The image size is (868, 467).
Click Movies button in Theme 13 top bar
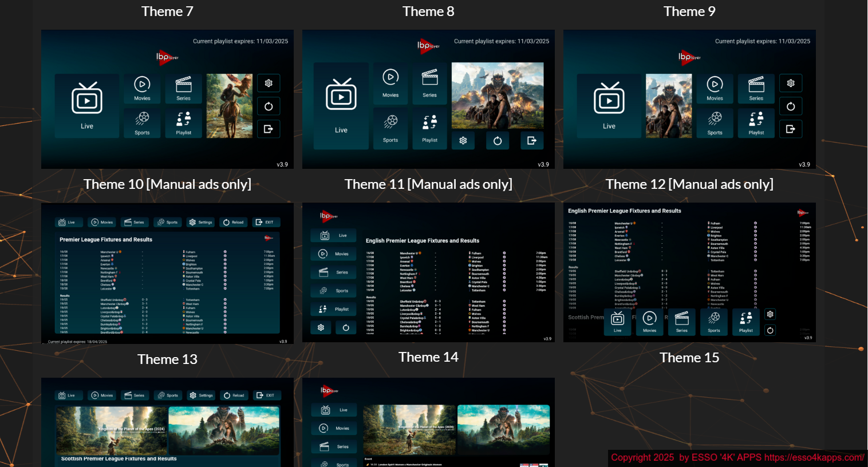pos(102,395)
